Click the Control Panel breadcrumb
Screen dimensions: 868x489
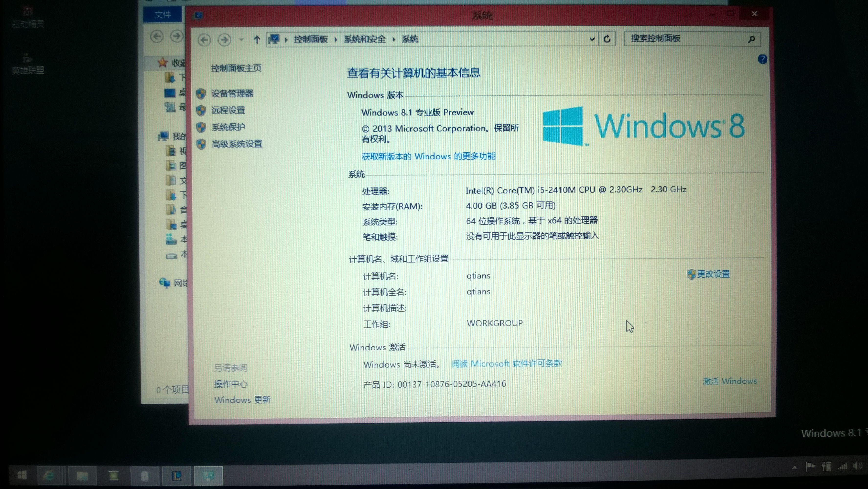coord(311,39)
